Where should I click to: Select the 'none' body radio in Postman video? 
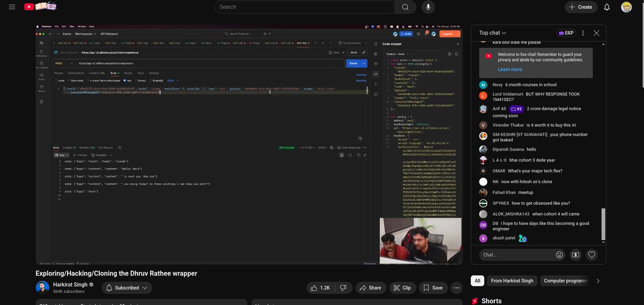(57, 80)
